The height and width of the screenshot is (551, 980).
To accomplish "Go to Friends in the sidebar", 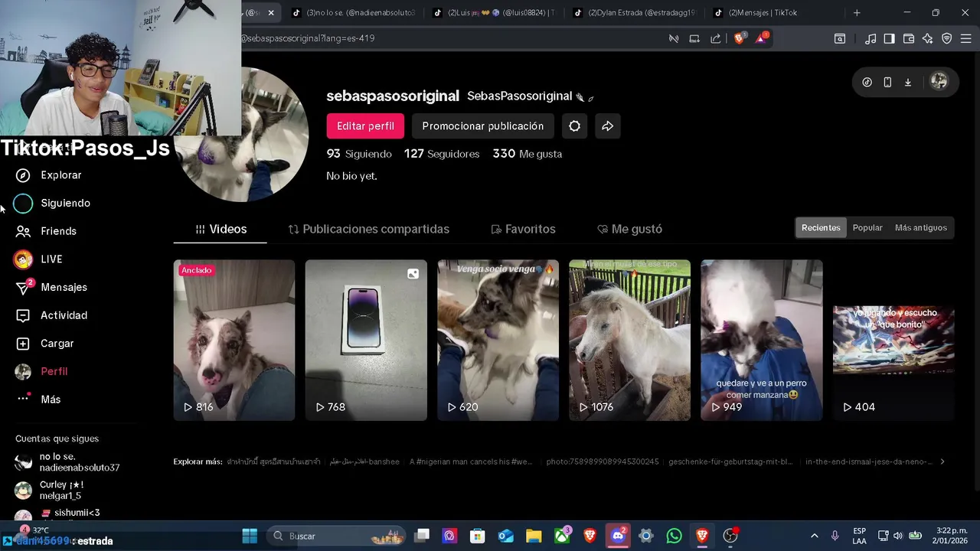I will (47, 231).
